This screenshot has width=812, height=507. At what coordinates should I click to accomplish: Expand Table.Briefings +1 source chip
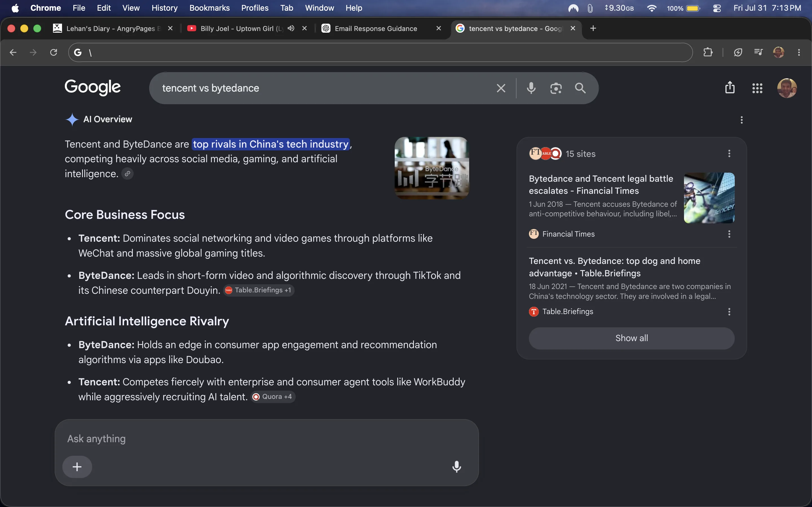pos(259,290)
